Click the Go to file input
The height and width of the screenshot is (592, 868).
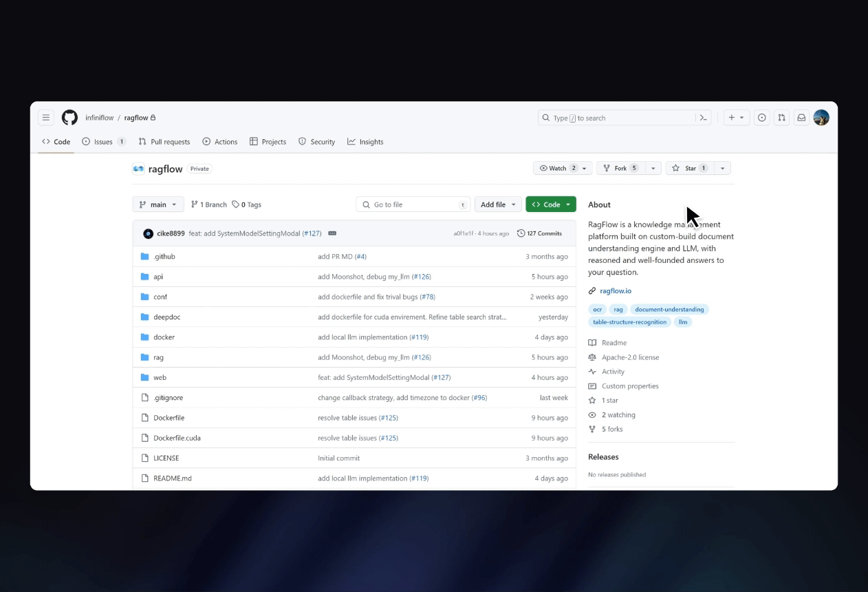click(413, 204)
